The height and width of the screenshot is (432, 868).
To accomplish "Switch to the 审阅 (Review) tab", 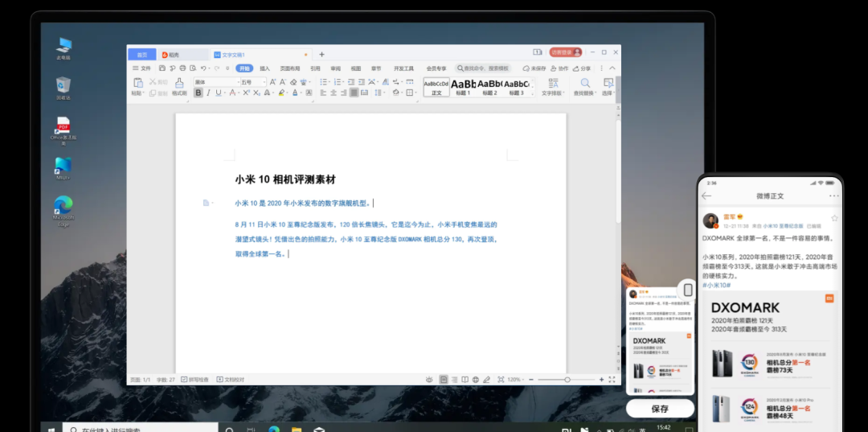I will [335, 68].
